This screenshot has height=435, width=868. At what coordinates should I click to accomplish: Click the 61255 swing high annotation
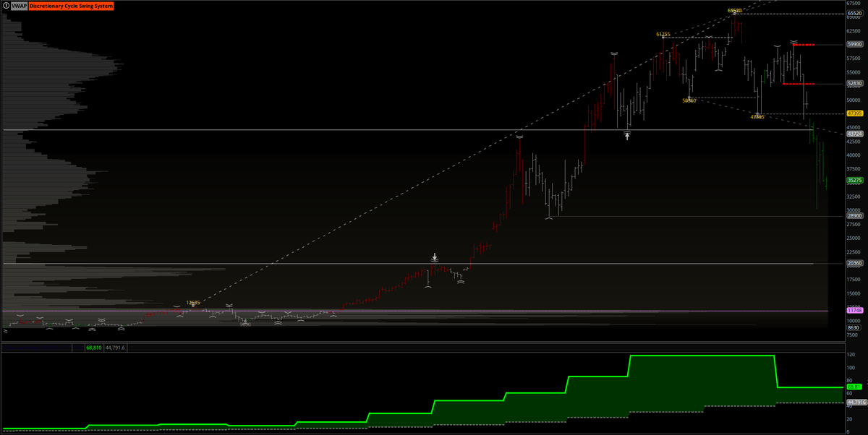[663, 34]
